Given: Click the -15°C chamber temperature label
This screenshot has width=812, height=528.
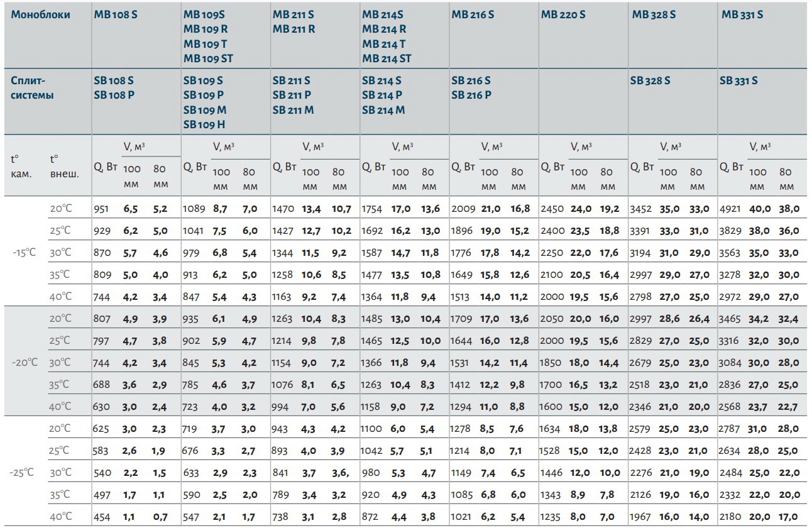Looking at the screenshot, I should tap(24, 252).
